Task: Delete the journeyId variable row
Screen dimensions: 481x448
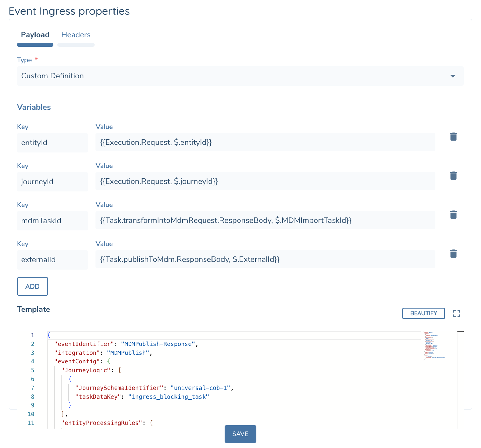Action: pyautogui.click(x=453, y=176)
